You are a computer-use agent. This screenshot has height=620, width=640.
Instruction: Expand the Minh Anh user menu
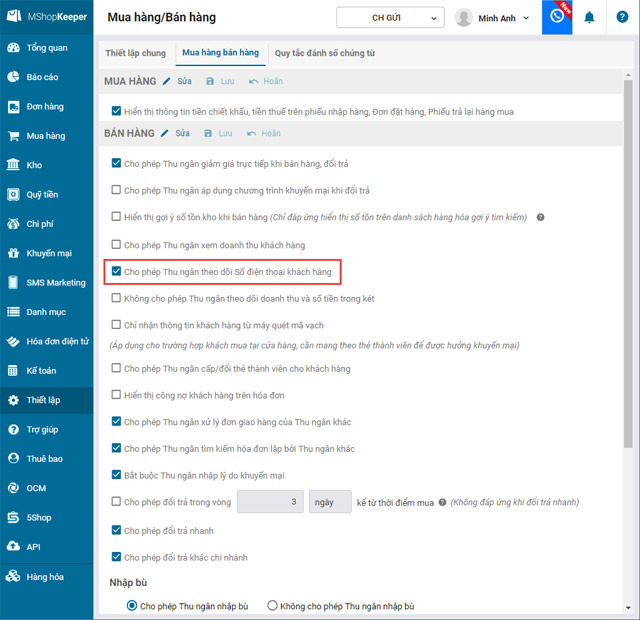coord(492,18)
